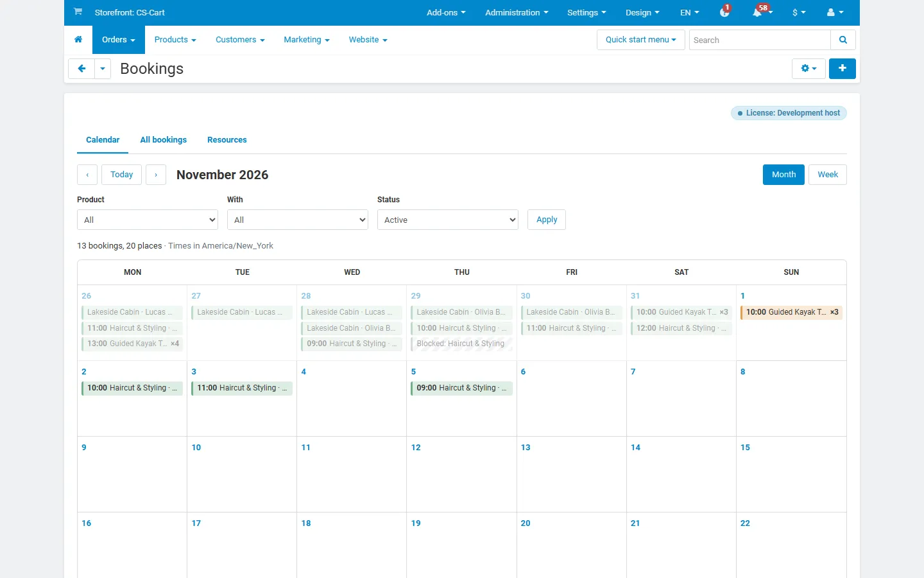
Task: Open the 11:00 Haircut & Styling booking on November 3
Action: (x=242, y=388)
